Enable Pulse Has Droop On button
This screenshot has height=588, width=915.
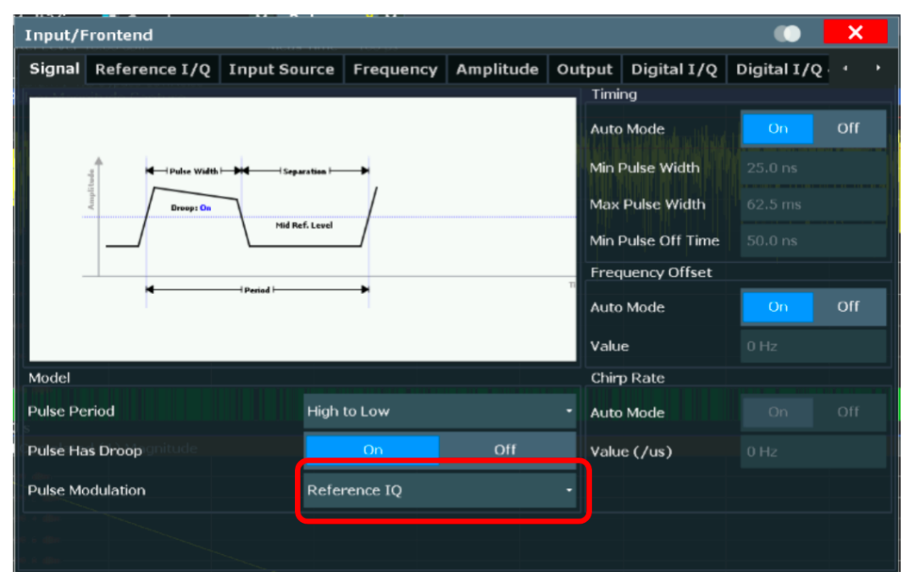(x=372, y=450)
